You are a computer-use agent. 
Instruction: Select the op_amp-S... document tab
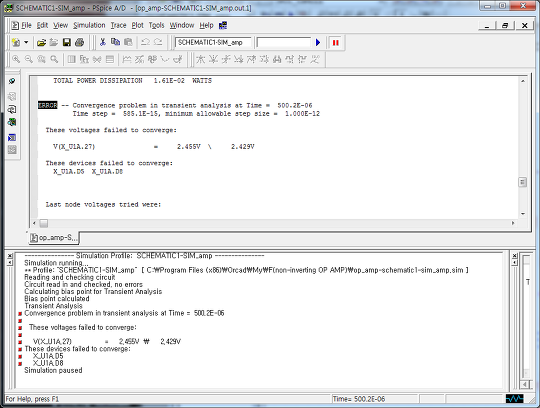54,238
